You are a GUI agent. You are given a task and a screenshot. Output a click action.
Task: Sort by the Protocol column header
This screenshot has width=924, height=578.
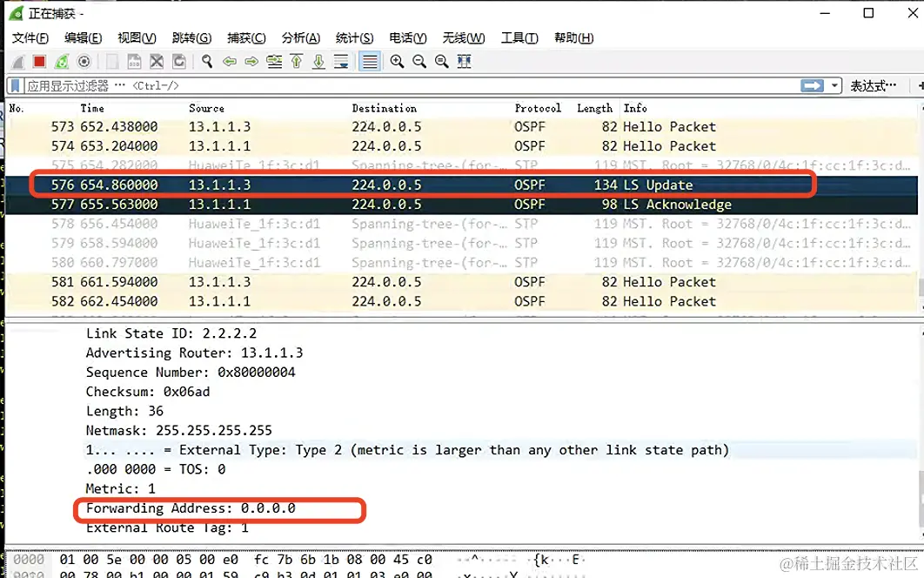(538, 108)
